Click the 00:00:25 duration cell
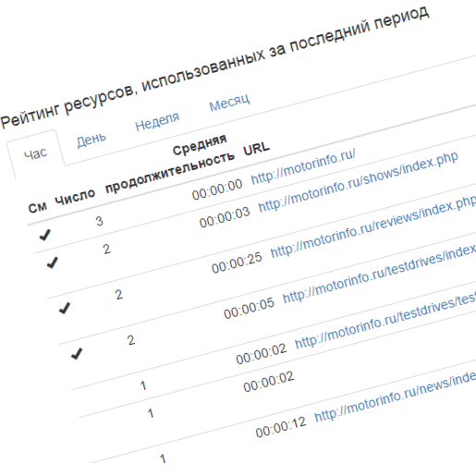The image size is (476, 476). click(237, 262)
